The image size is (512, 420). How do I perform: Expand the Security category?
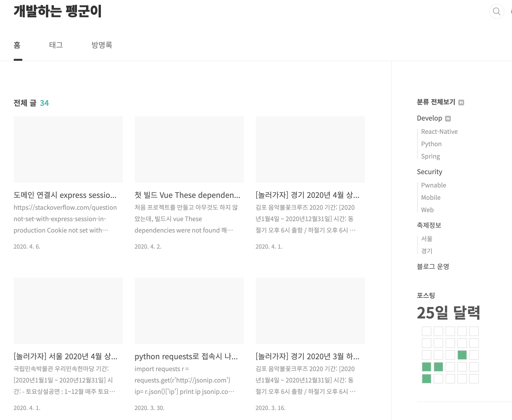[429, 172]
